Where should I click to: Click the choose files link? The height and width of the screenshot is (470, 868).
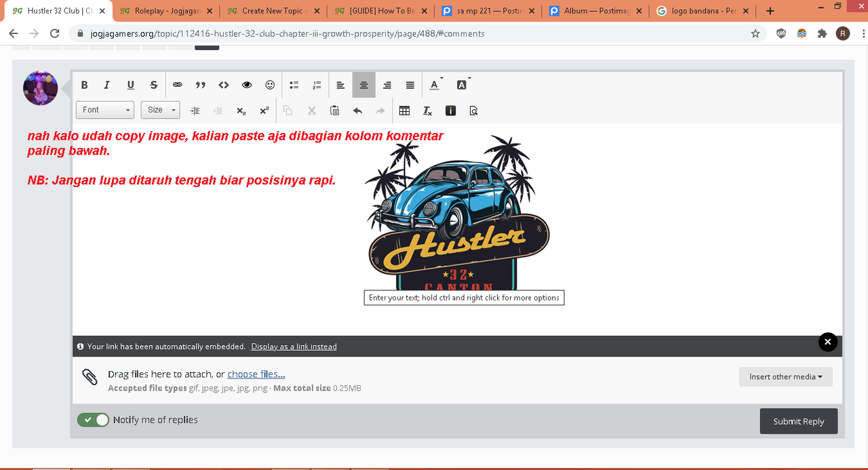click(x=256, y=374)
